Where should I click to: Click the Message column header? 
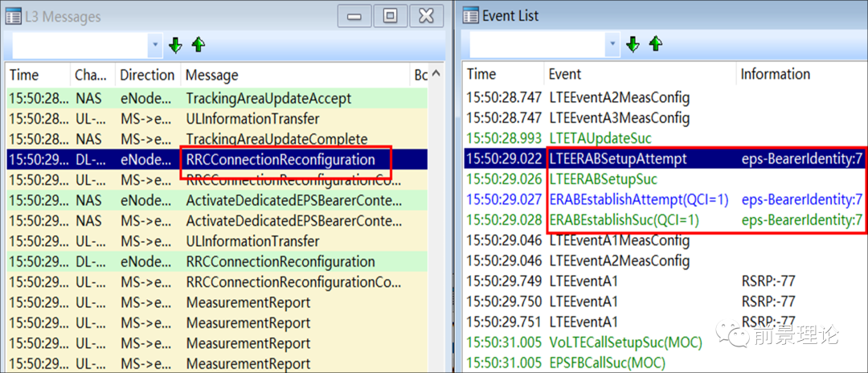(x=212, y=75)
